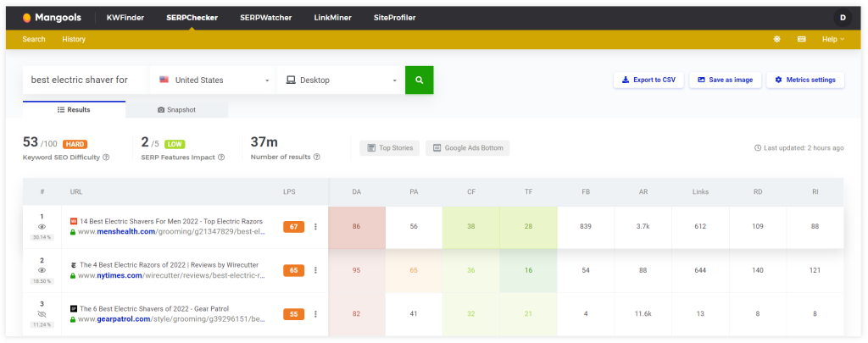The height and width of the screenshot is (343, 868).
Task: Click the green search magnifier button
Action: (x=419, y=80)
